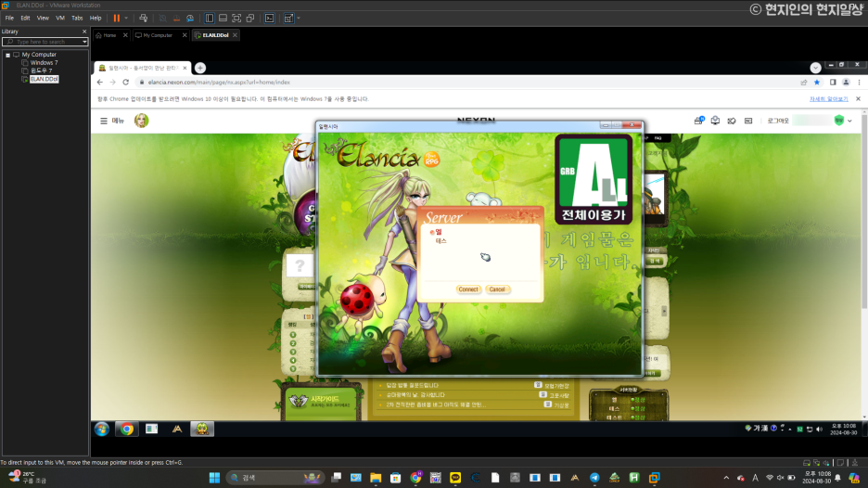
Task: Open KakaoTalk from the host taskbar
Action: pos(455,478)
